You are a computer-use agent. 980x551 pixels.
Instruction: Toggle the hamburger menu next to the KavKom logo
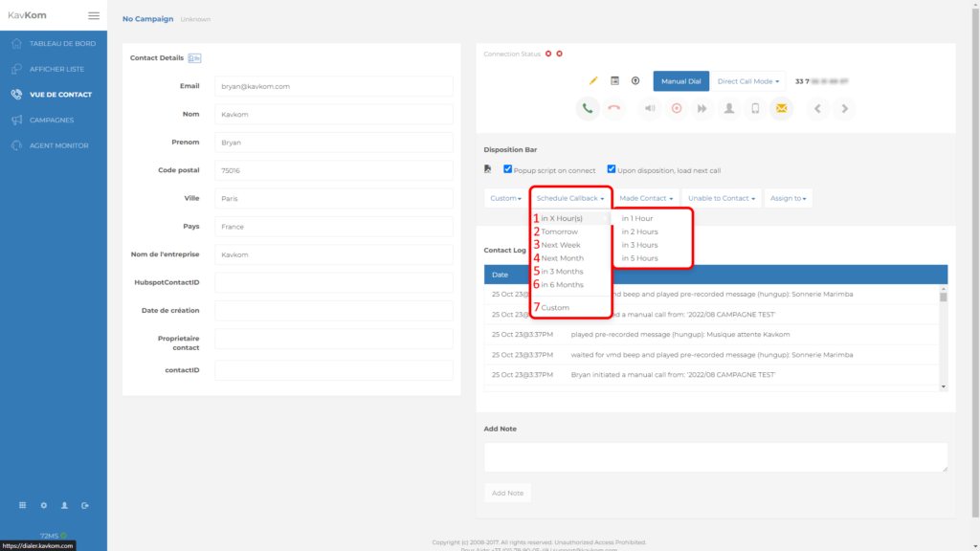[93, 16]
